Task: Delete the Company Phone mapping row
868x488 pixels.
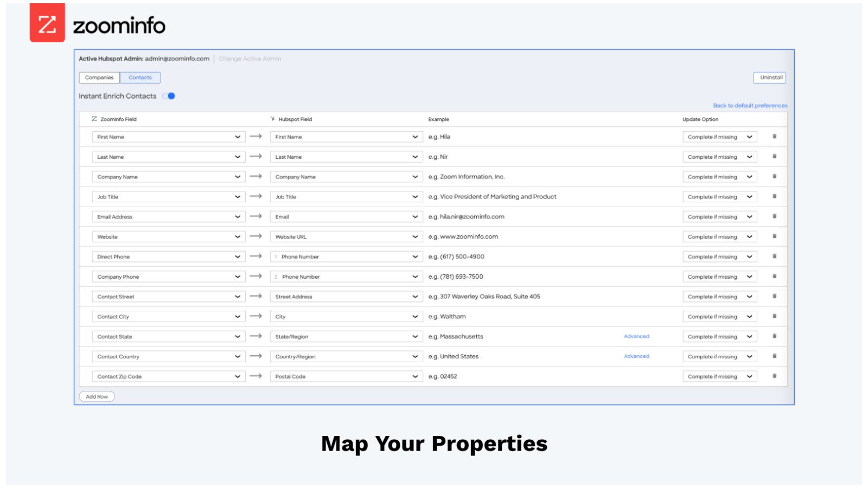Action: pyautogui.click(x=774, y=277)
